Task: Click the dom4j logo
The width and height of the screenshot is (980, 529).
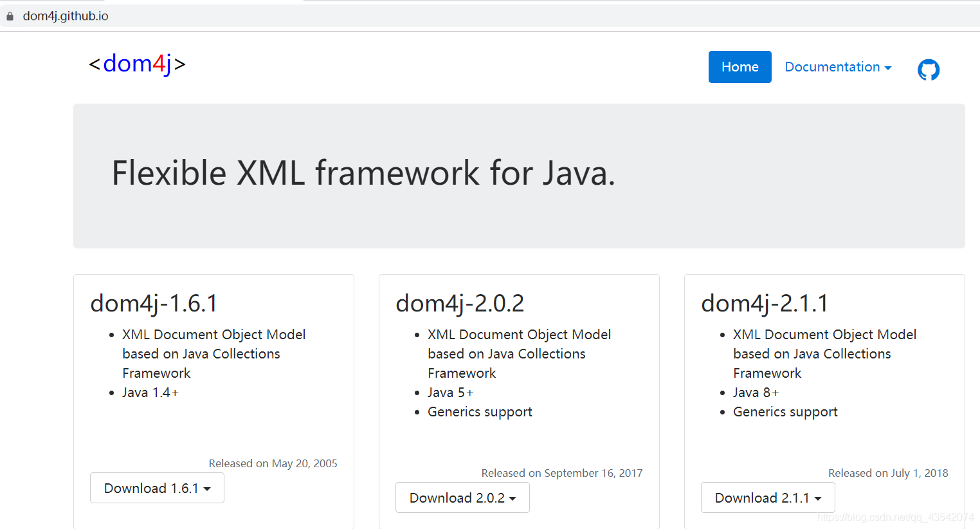Action: [x=138, y=64]
